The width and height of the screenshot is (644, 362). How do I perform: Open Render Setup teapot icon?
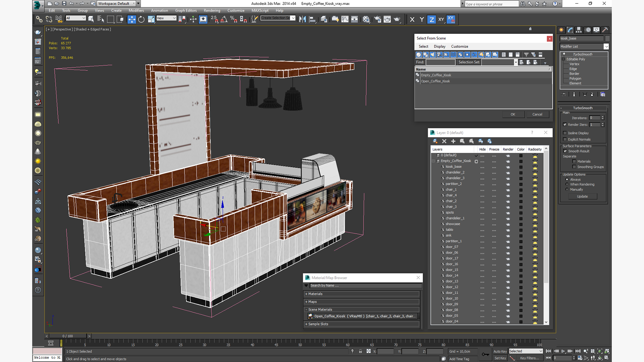point(377,19)
